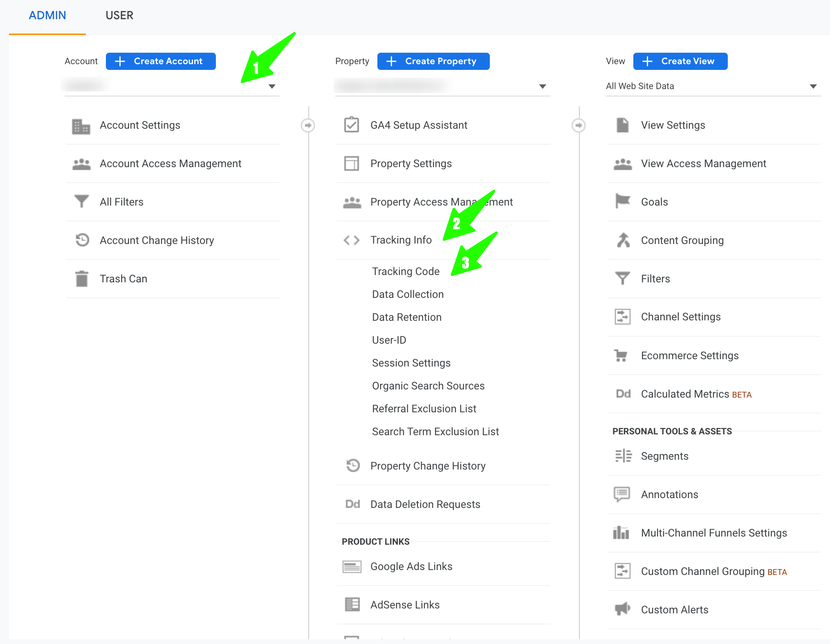Click the Account Settings building icon

81,126
